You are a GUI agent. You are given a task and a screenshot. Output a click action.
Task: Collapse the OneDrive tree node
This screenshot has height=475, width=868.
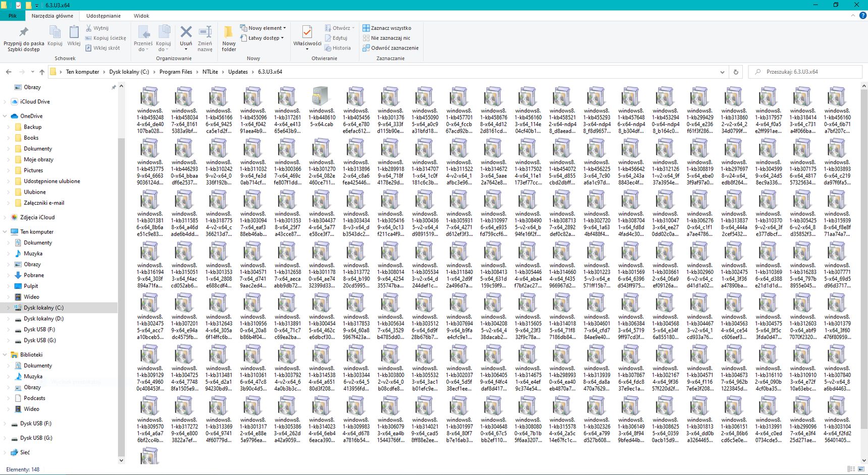click(5, 116)
